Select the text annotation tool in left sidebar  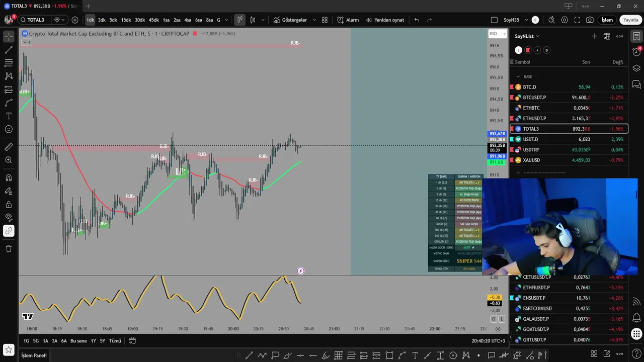pyautogui.click(x=9, y=116)
